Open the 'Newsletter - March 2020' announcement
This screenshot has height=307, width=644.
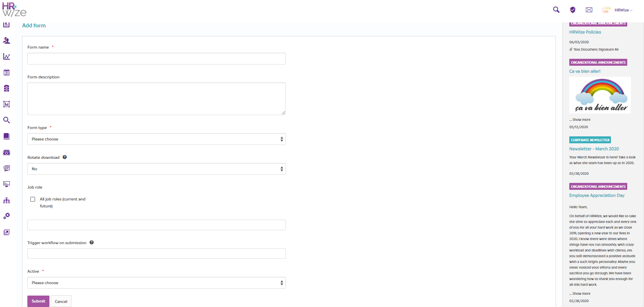coord(594,149)
